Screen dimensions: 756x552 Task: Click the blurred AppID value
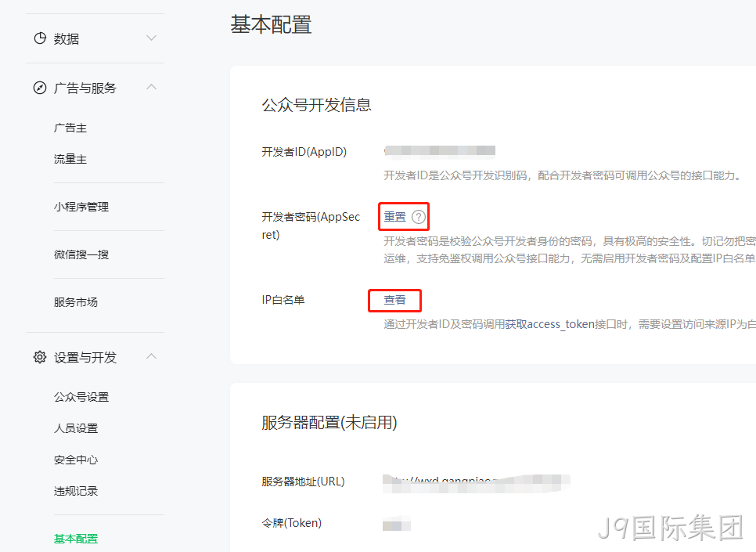(440, 151)
